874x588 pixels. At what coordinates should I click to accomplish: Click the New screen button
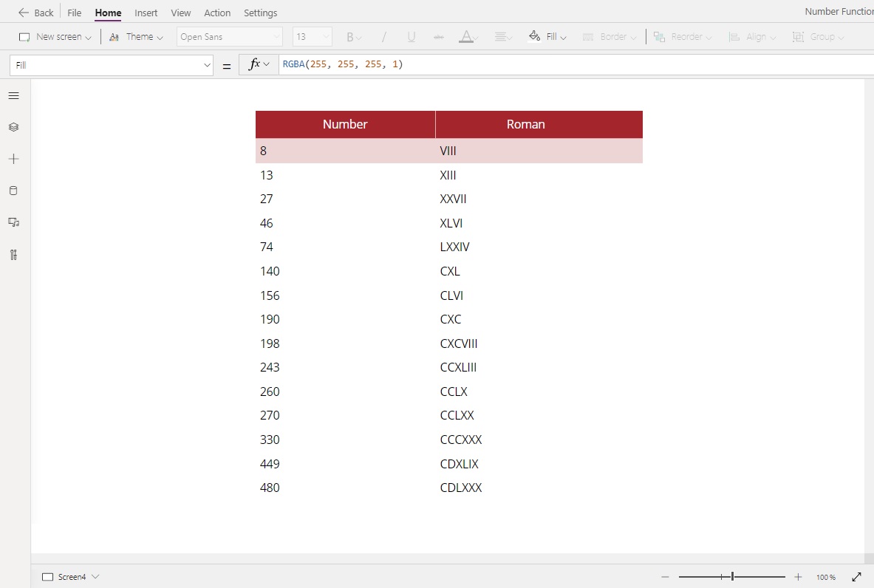point(50,37)
